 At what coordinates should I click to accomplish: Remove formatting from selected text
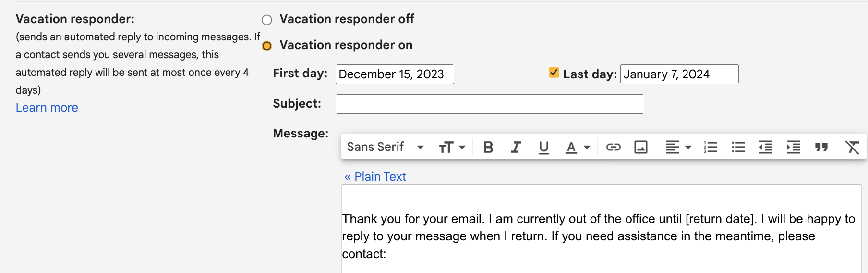pos(852,147)
